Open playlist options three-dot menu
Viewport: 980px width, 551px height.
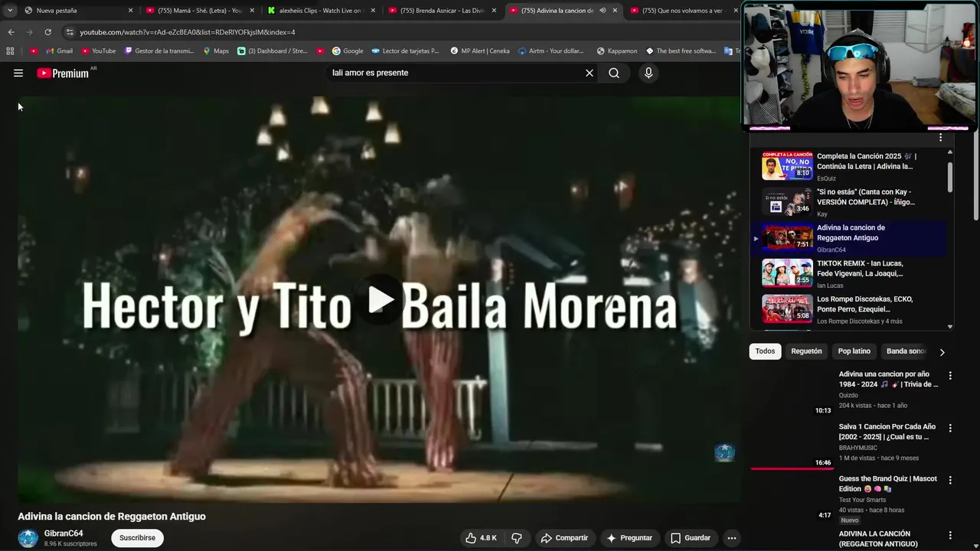pos(941,138)
